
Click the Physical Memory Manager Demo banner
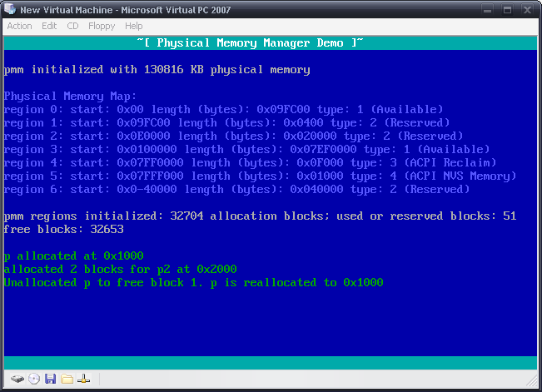[251, 43]
